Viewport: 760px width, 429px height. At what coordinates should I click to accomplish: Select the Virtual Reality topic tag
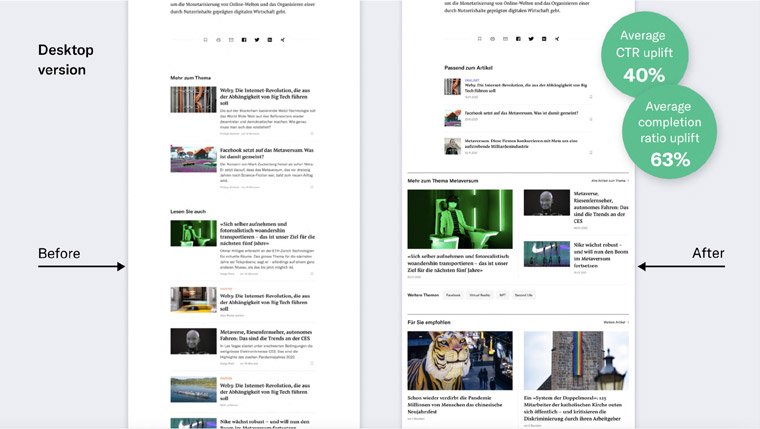[x=479, y=295]
